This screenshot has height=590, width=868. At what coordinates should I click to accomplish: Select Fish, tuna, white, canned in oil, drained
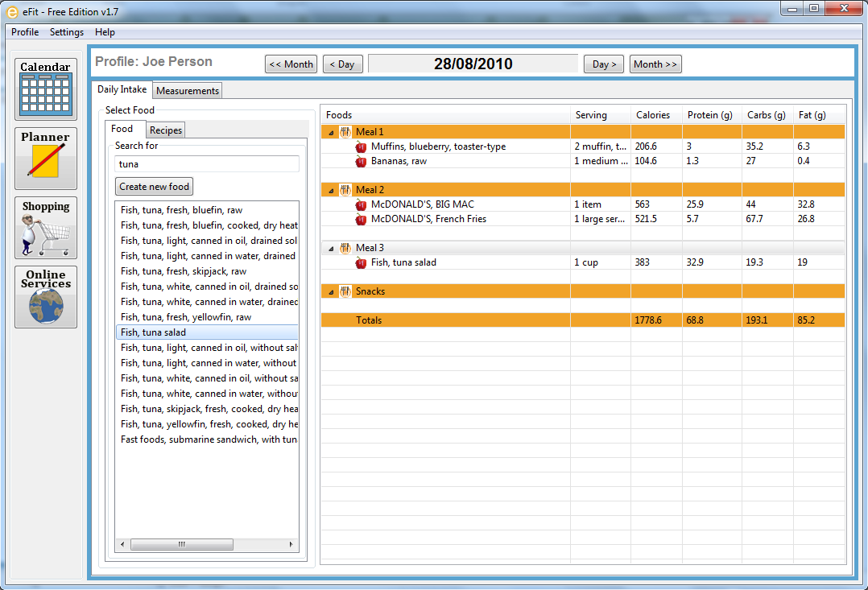pyautogui.click(x=207, y=287)
